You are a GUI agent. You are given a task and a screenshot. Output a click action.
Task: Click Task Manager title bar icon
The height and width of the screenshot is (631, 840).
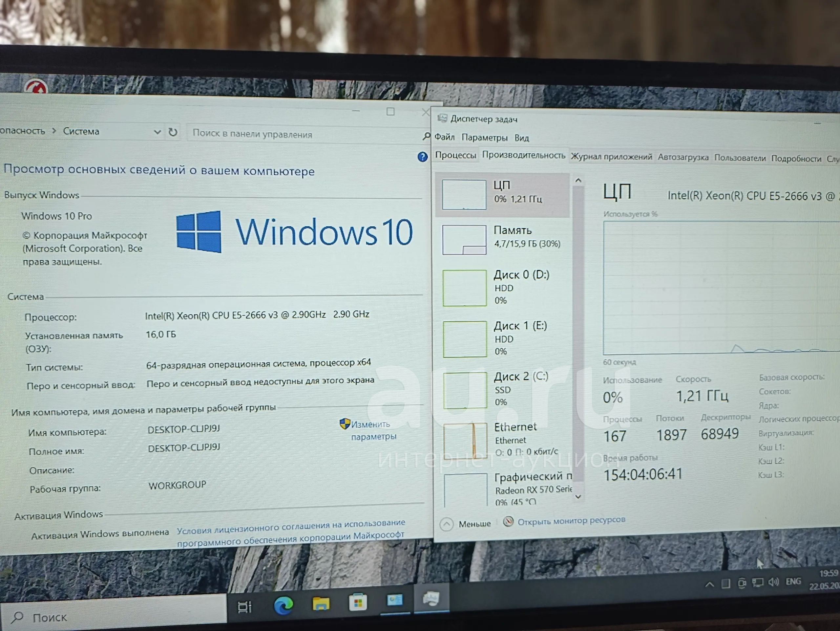point(442,118)
